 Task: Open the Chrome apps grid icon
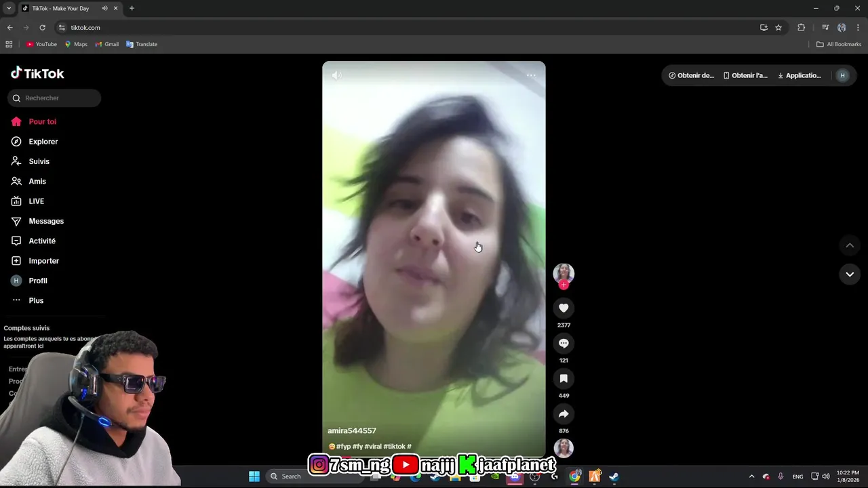click(x=9, y=44)
